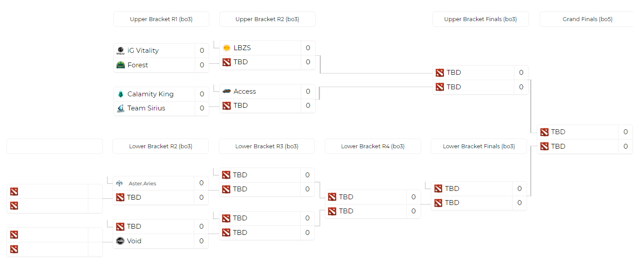Click the iG Vitality team logo
Screen dimensions: 644x267
[x=120, y=51]
